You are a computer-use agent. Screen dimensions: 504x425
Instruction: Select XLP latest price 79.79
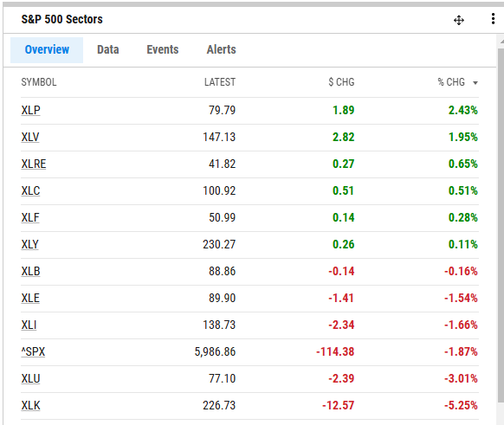[x=222, y=110]
